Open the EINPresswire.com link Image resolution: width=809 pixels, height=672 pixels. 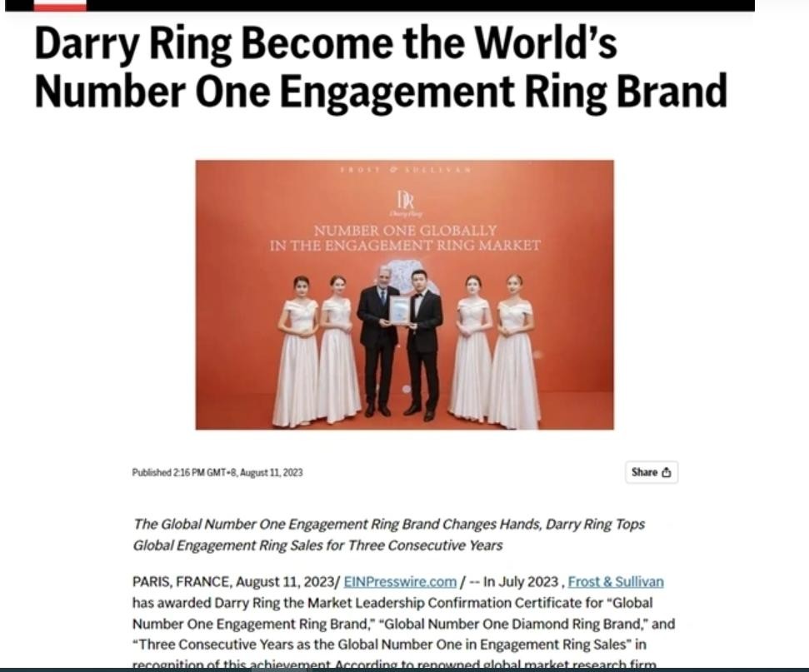click(400, 582)
